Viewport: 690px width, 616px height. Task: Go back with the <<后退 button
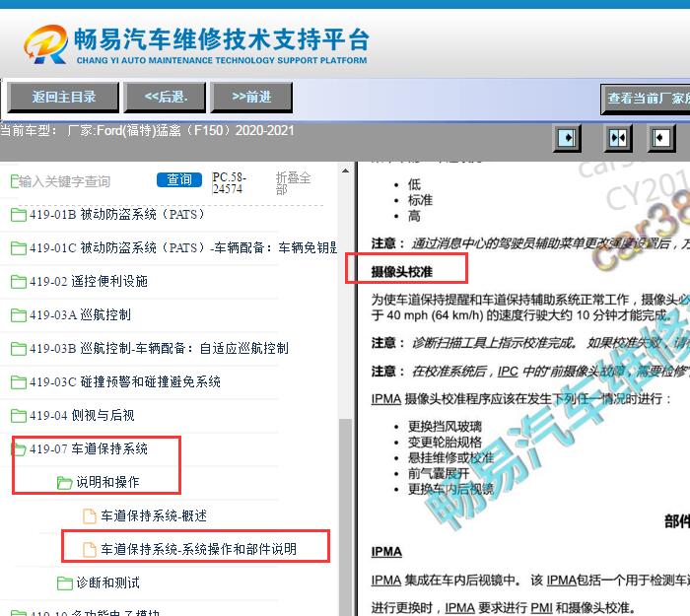165,97
